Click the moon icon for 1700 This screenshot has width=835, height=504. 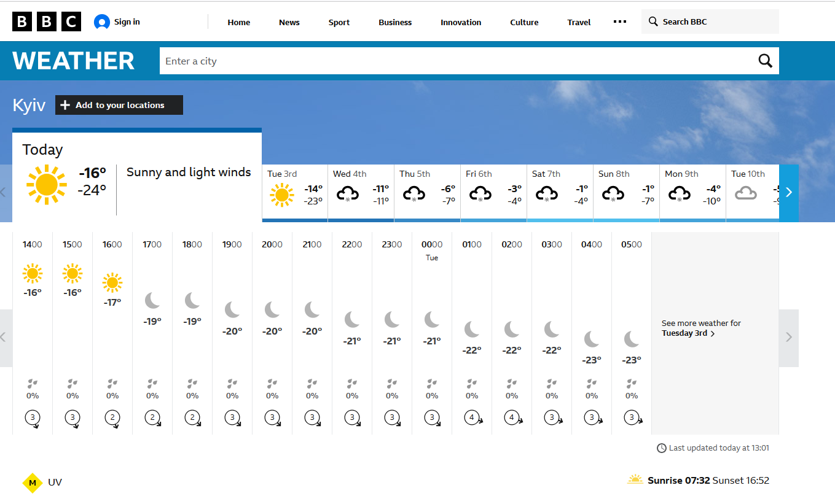pyautogui.click(x=152, y=300)
